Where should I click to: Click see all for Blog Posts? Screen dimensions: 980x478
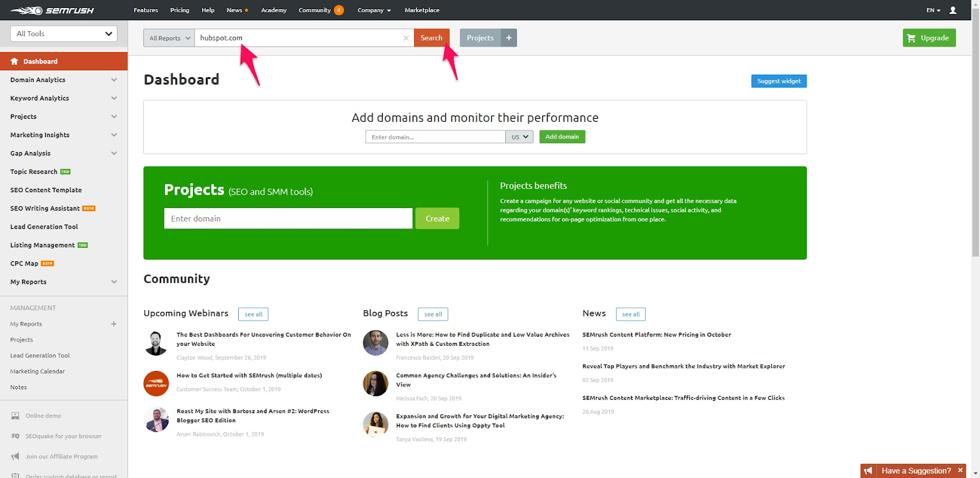click(x=433, y=315)
